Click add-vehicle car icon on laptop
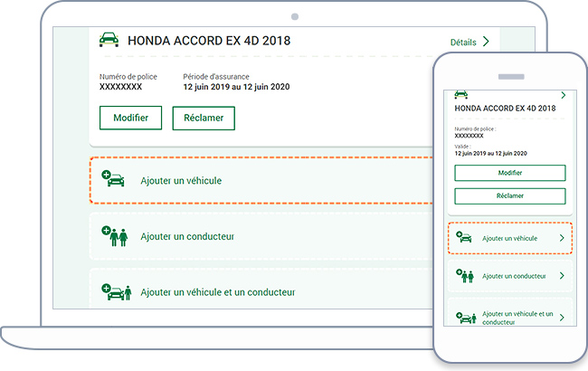Image resolution: width=588 pixels, height=371 pixels. point(113,178)
